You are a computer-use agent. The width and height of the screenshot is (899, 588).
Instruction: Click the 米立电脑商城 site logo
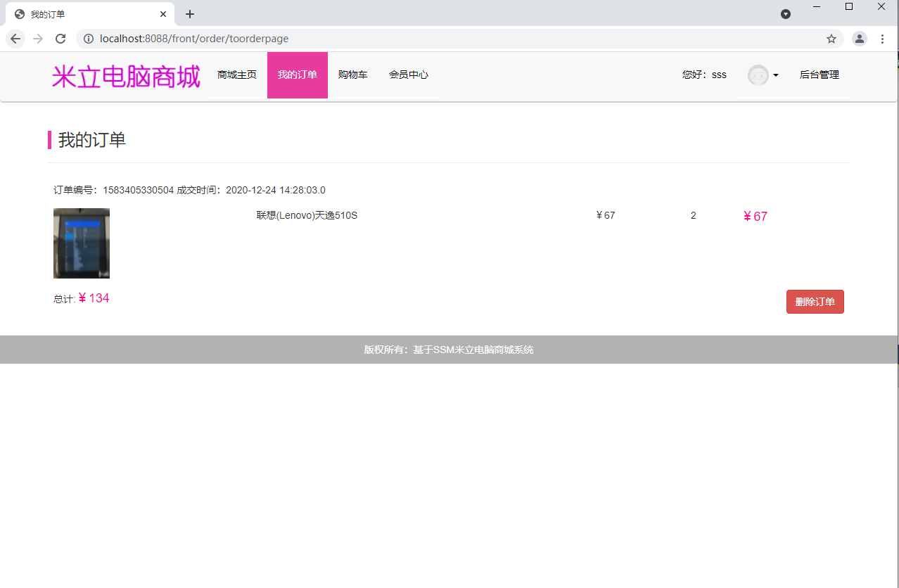(126, 77)
